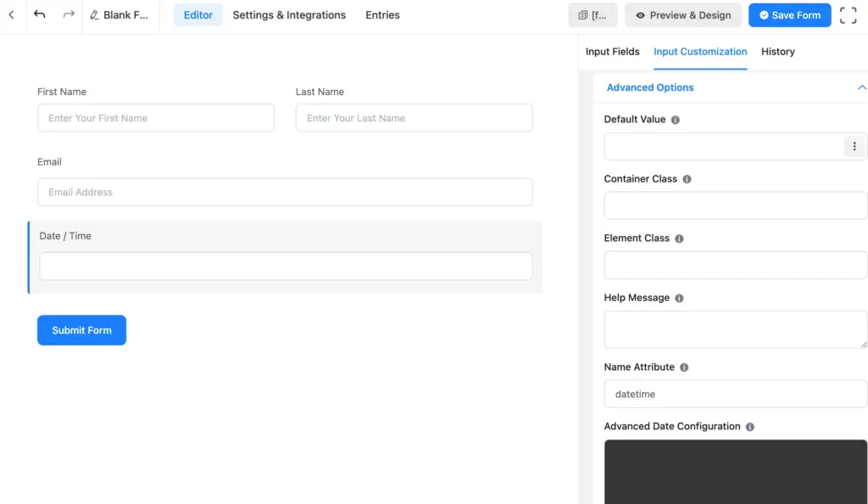The width and height of the screenshot is (868, 504).
Task: Open Preview & Design
Action: [x=683, y=14]
